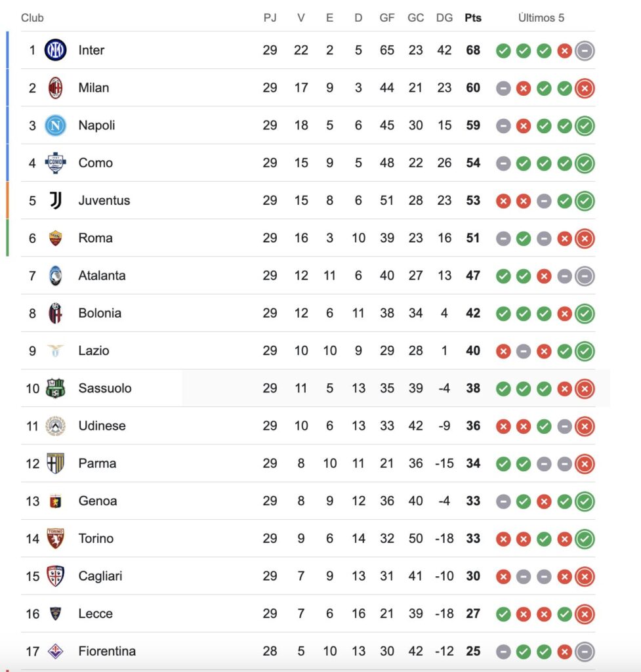
Task: Click the Sassuolo club crest
Action: 55,388
